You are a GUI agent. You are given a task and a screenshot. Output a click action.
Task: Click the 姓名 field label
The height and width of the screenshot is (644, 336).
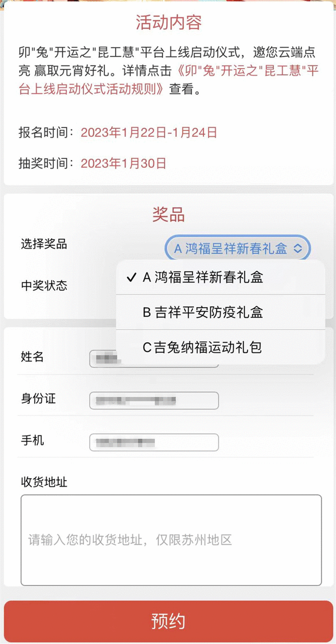[x=32, y=357]
